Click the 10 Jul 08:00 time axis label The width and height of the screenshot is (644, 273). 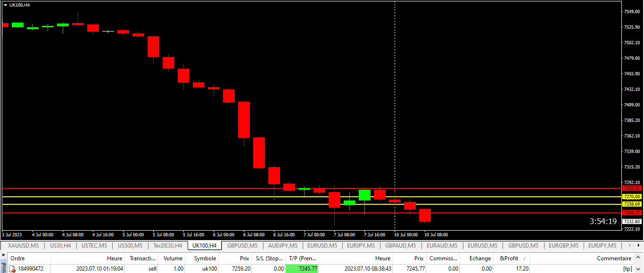coord(436,234)
